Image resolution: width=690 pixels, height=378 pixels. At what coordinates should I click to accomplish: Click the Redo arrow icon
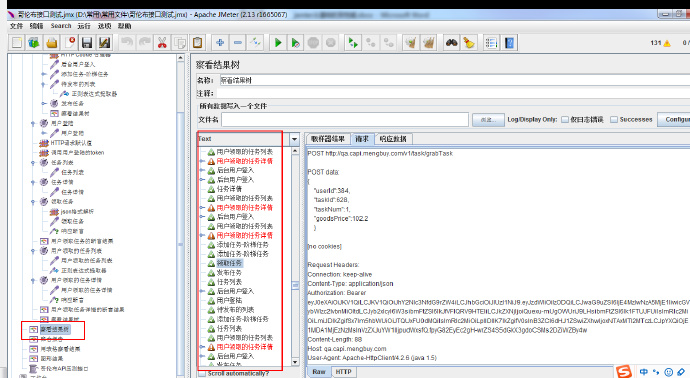(145, 43)
